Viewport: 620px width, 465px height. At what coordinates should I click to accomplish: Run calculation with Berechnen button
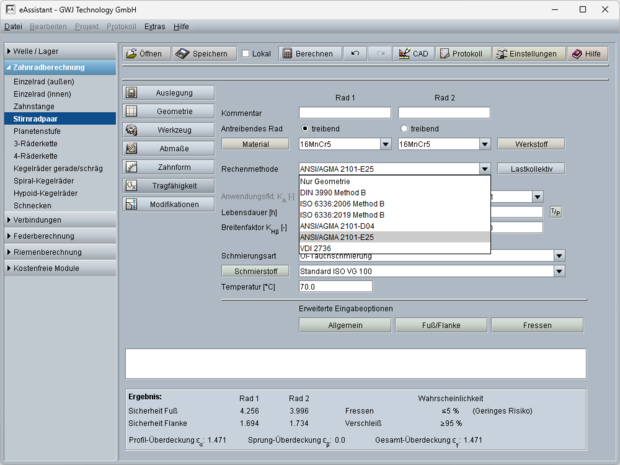[308, 53]
